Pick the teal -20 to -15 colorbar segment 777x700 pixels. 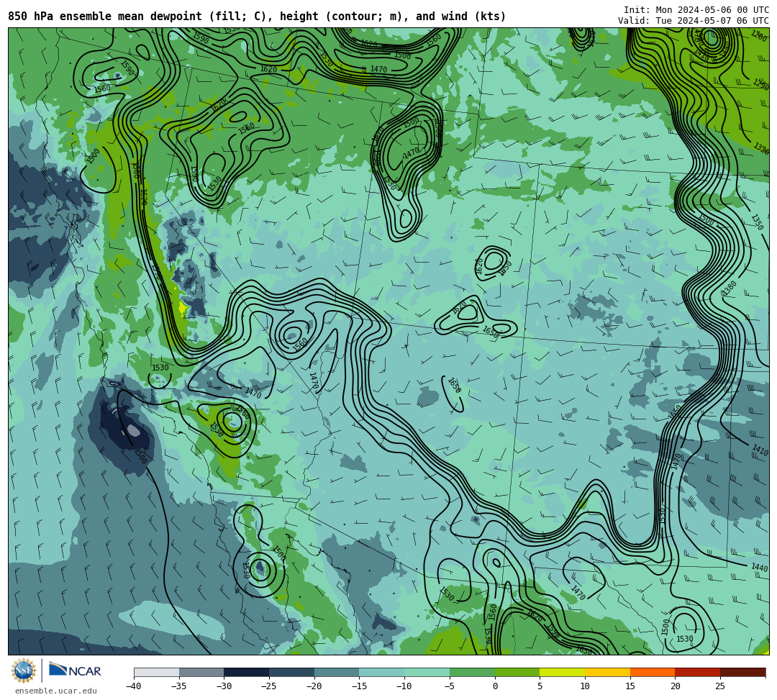(337, 672)
